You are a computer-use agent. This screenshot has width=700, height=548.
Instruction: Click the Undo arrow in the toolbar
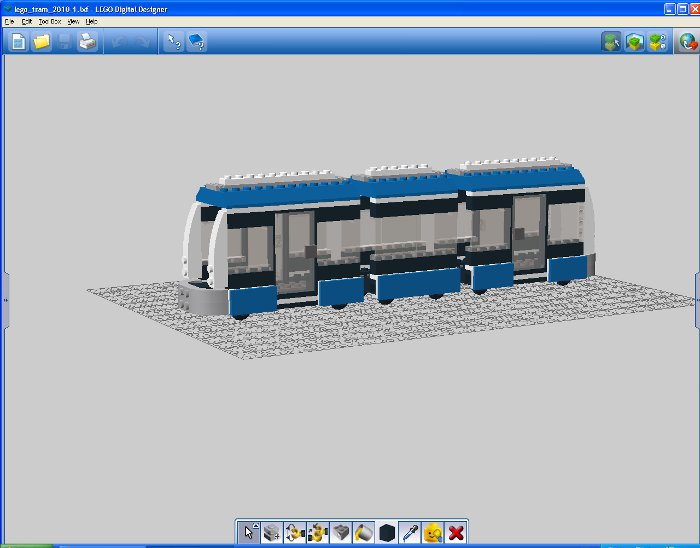tap(119, 42)
